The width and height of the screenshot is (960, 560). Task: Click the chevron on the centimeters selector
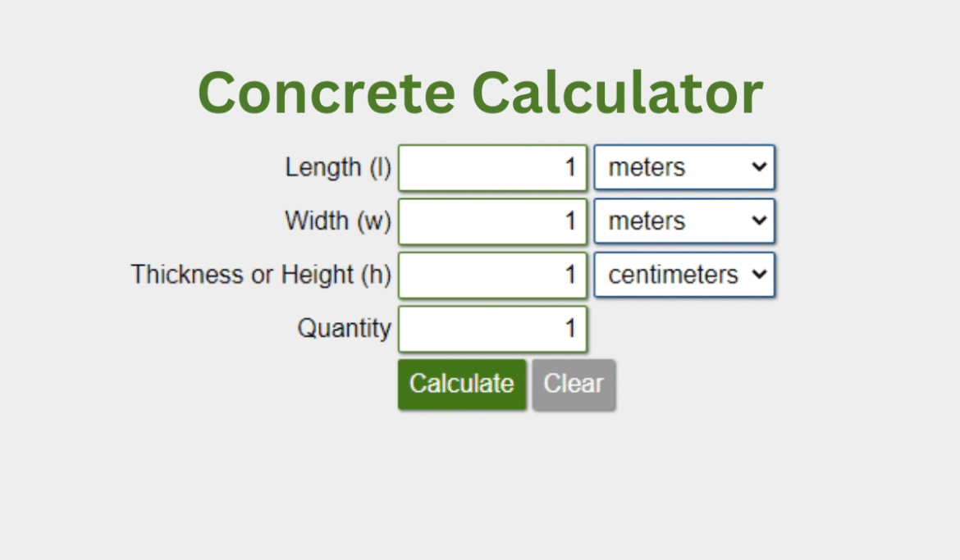(760, 275)
